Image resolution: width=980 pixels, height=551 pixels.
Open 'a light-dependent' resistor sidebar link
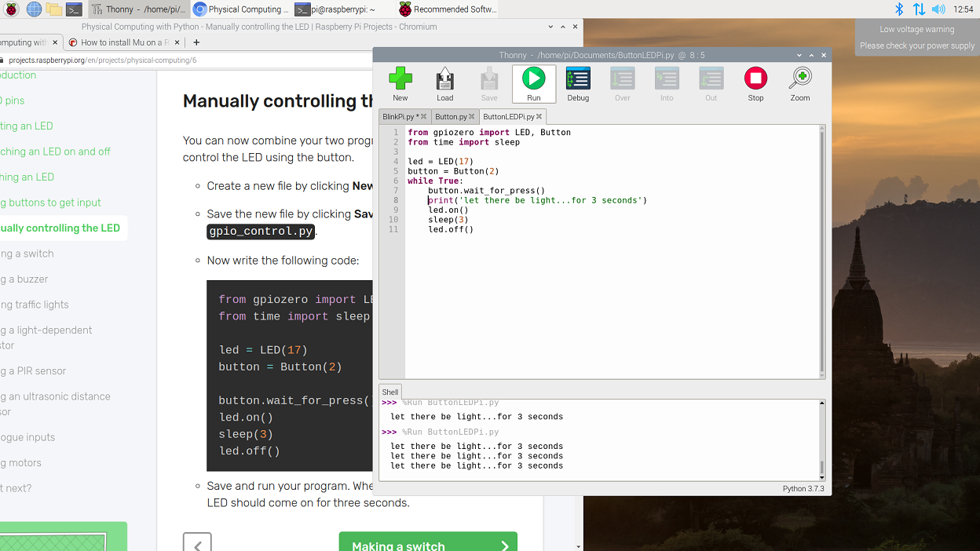click(46, 338)
